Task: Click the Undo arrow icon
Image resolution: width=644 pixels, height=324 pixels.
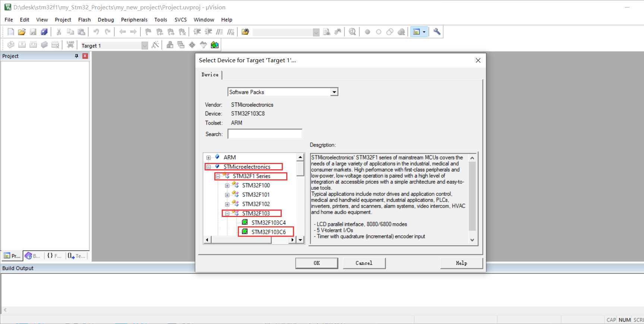Action: coord(96,32)
